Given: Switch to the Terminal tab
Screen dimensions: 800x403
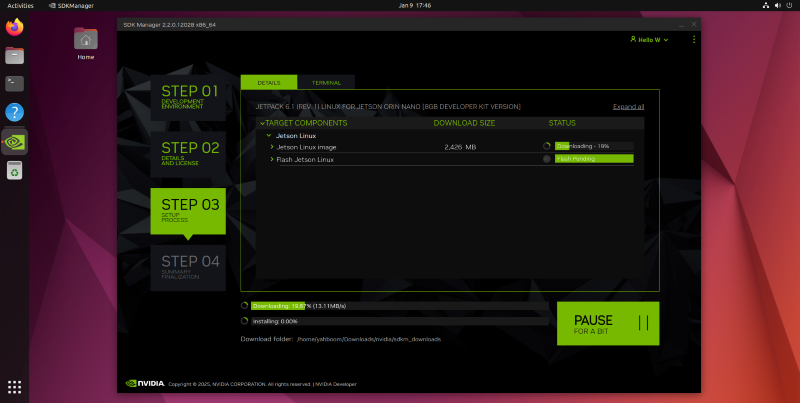Looking at the screenshot, I should [325, 83].
